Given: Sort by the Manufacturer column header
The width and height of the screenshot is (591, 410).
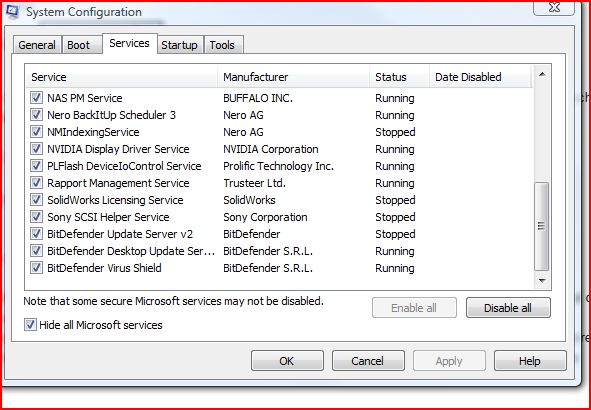Looking at the screenshot, I should click(294, 77).
